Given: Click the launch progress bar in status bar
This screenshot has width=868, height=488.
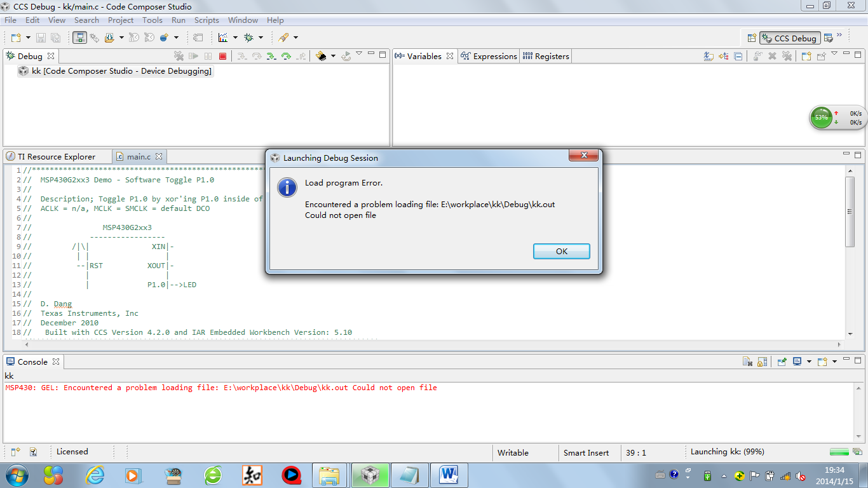Looking at the screenshot, I should click(839, 452).
